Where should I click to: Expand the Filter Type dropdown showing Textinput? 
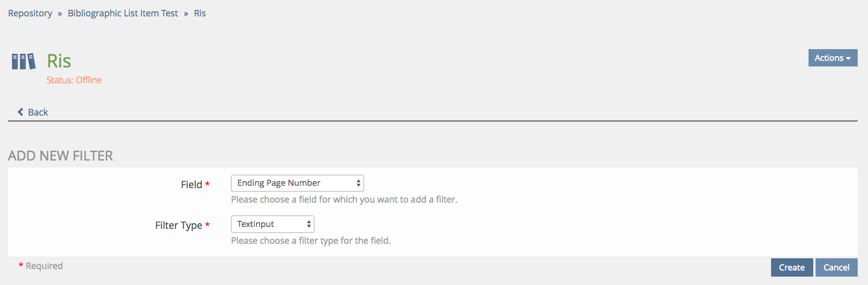[272, 224]
